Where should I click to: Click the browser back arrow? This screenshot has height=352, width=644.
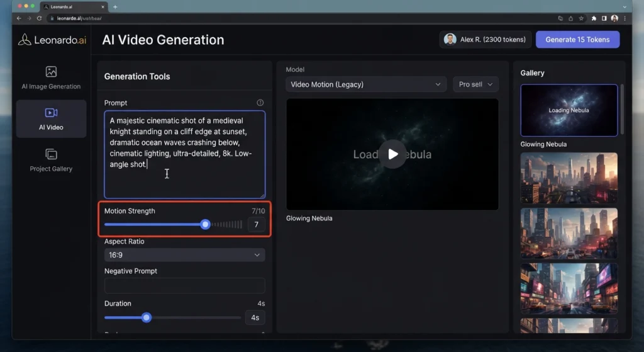click(19, 18)
